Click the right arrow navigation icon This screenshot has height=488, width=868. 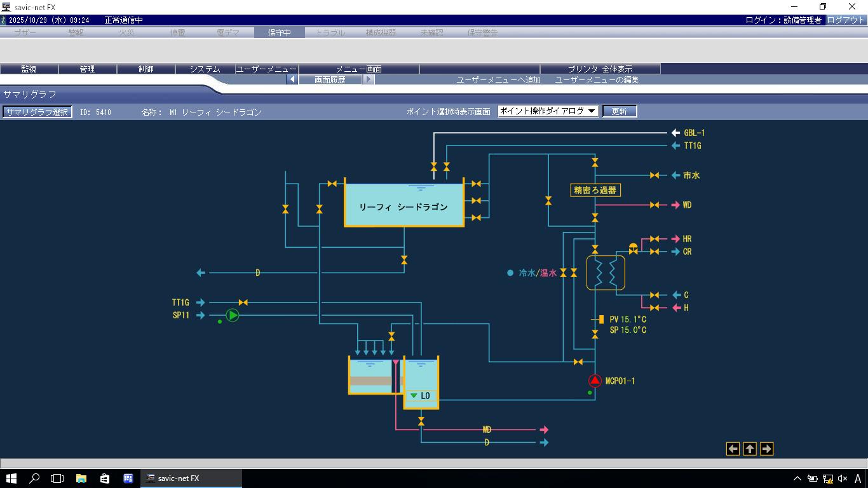click(x=766, y=449)
